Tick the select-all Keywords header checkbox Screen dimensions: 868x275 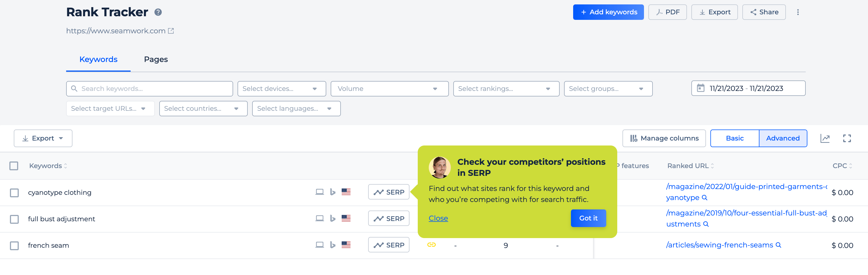point(14,166)
